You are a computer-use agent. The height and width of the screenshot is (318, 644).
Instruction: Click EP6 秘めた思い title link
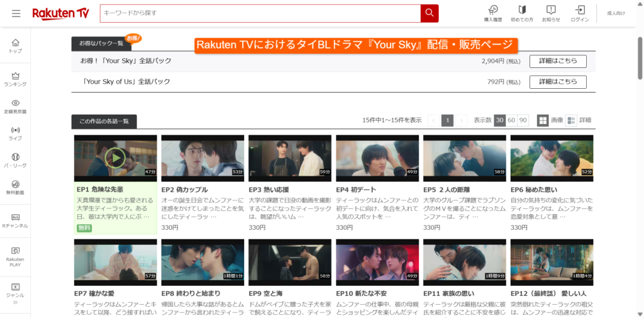(534, 190)
